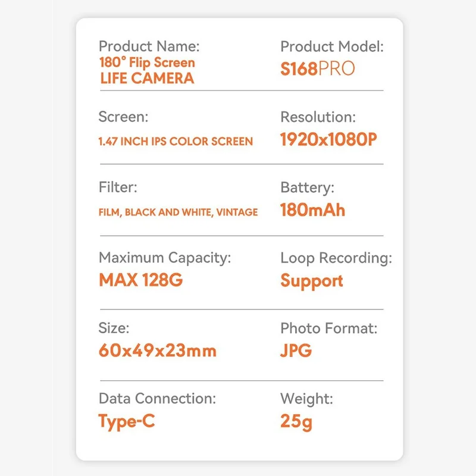Click the 1920x1080P resolution value
Screen dimensions: 476x476
(328, 139)
